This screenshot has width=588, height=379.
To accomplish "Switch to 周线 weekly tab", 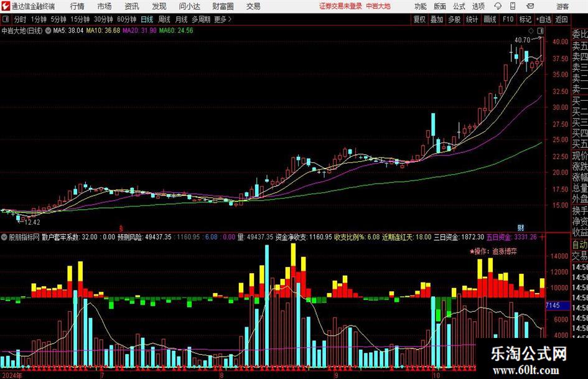I will tap(164, 19).
